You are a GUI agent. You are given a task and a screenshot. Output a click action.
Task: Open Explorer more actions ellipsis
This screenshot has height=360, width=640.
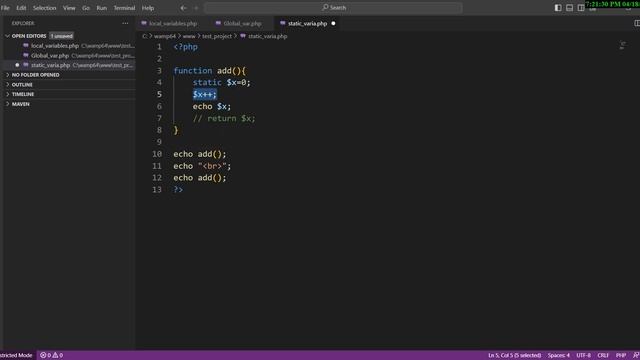[125, 23]
